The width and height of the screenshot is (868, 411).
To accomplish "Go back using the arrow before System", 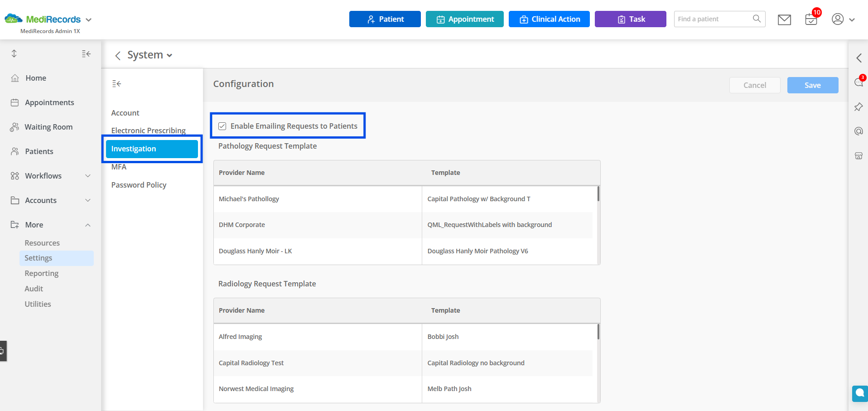I will pos(118,55).
